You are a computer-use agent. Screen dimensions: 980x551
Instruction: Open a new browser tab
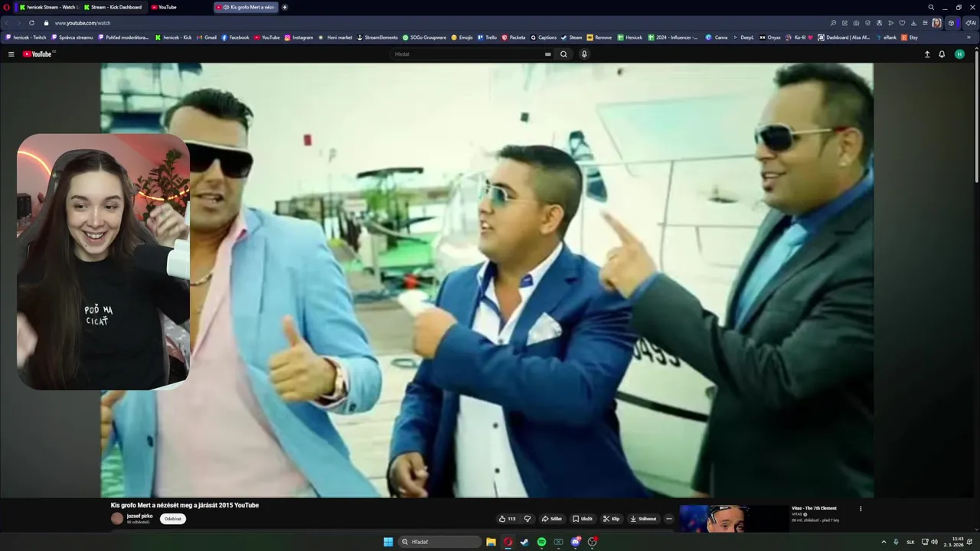(285, 7)
